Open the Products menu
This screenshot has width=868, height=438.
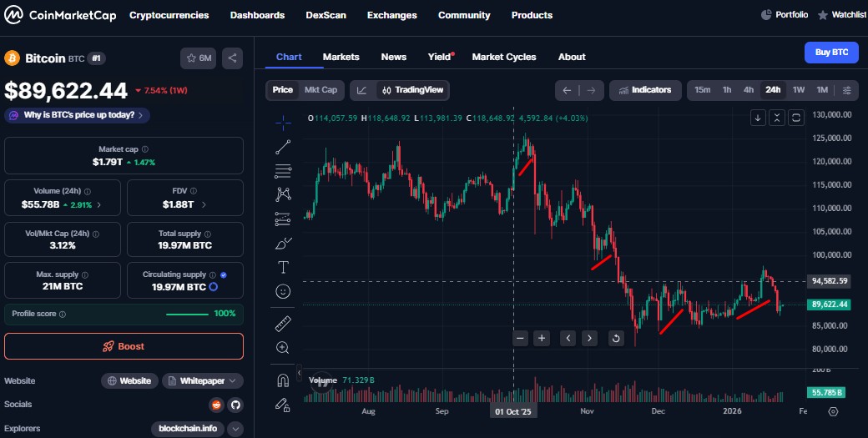[x=532, y=15]
